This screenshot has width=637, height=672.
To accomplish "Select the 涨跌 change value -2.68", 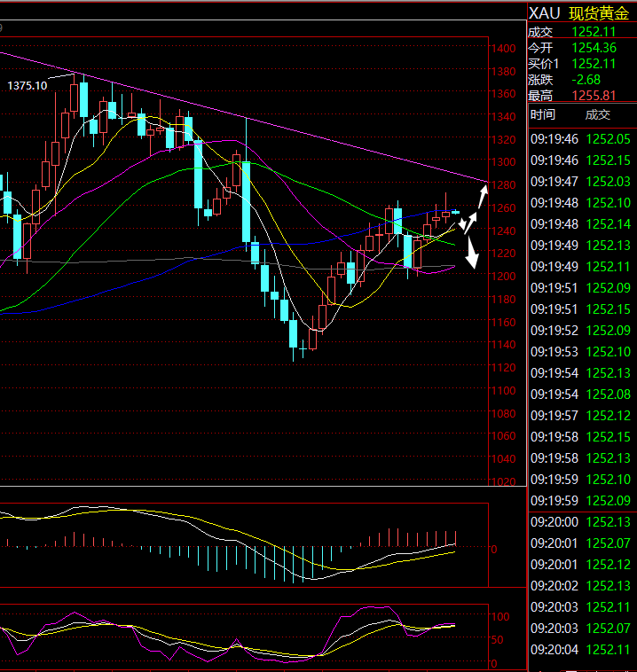I will point(586,80).
